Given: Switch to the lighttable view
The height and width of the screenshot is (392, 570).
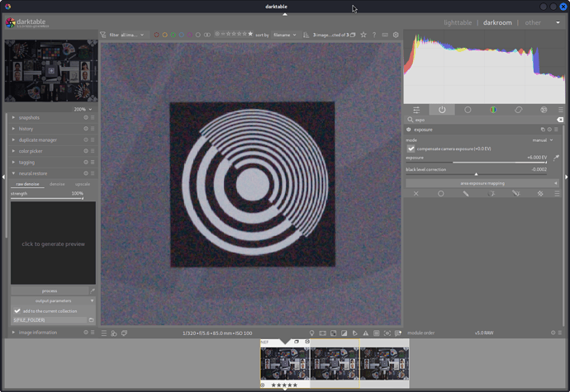Looking at the screenshot, I should 458,22.
